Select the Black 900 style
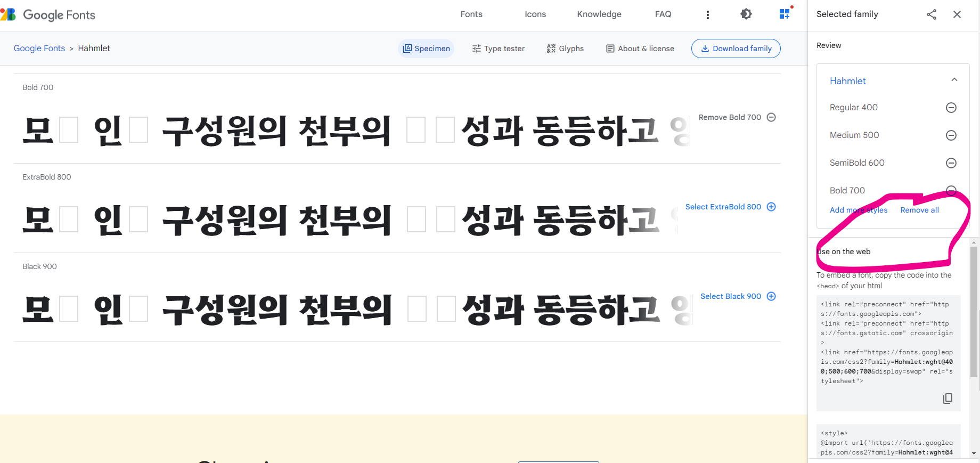Image resolution: width=980 pixels, height=463 pixels. [x=738, y=296]
